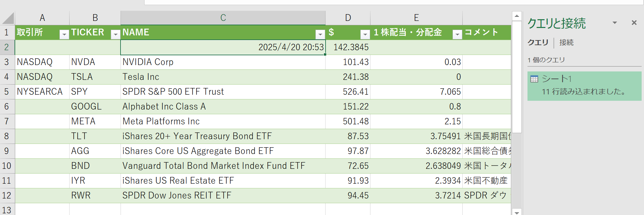The height and width of the screenshot is (215, 644).
Task: Select the cell showing 142.3845
Action: click(348, 47)
